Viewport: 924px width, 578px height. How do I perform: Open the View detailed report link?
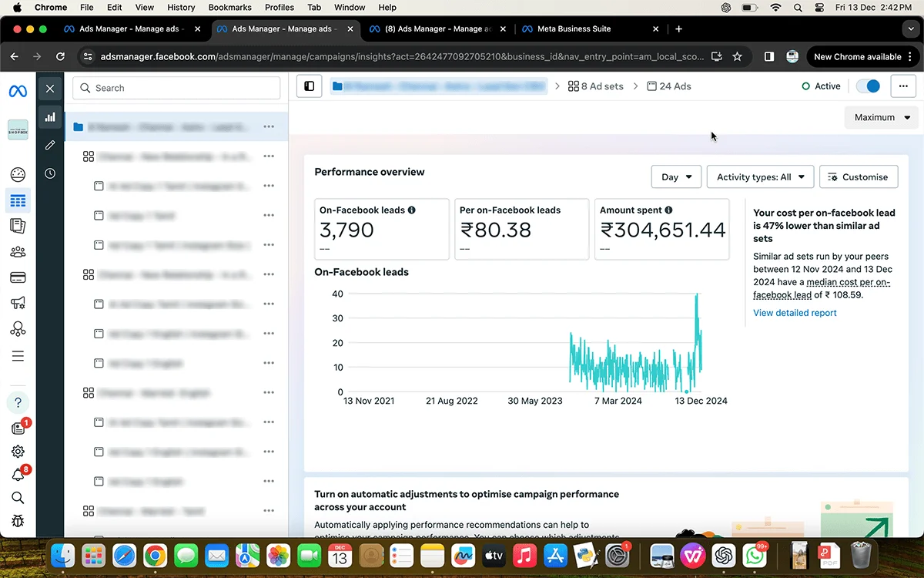795,313
